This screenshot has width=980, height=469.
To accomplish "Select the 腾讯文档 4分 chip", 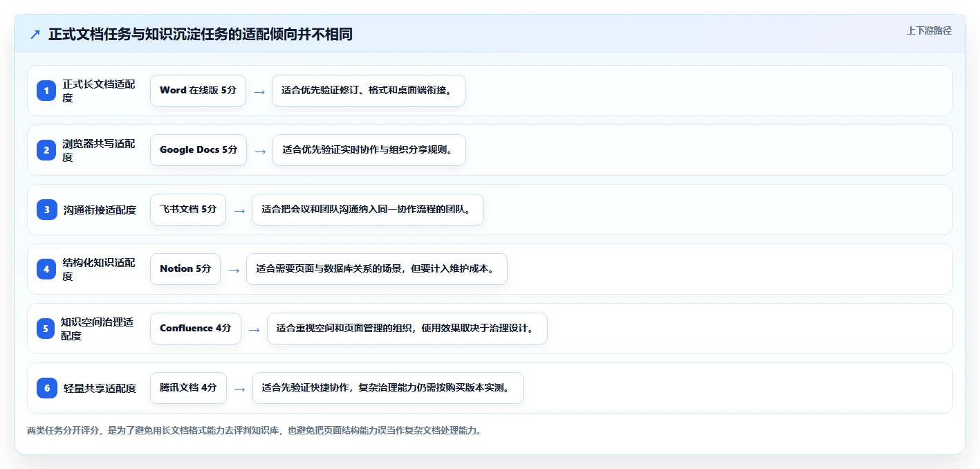I will coord(188,388).
